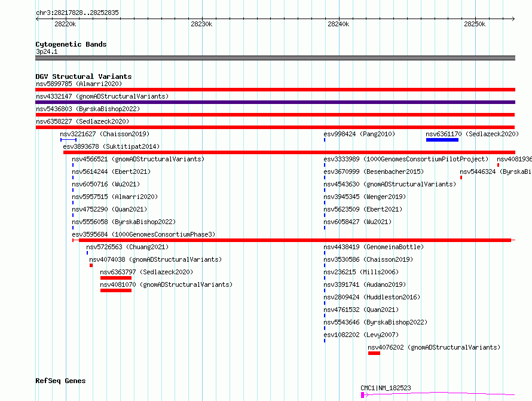The height and width of the screenshot is (401, 532).
Task: Open the nsv3945345 (Wenger2019) variant
Action: click(365, 197)
